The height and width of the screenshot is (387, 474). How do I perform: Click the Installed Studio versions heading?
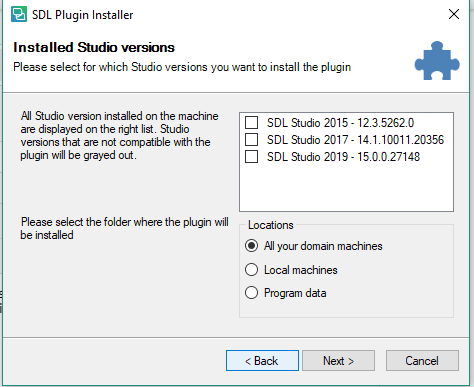[94, 47]
